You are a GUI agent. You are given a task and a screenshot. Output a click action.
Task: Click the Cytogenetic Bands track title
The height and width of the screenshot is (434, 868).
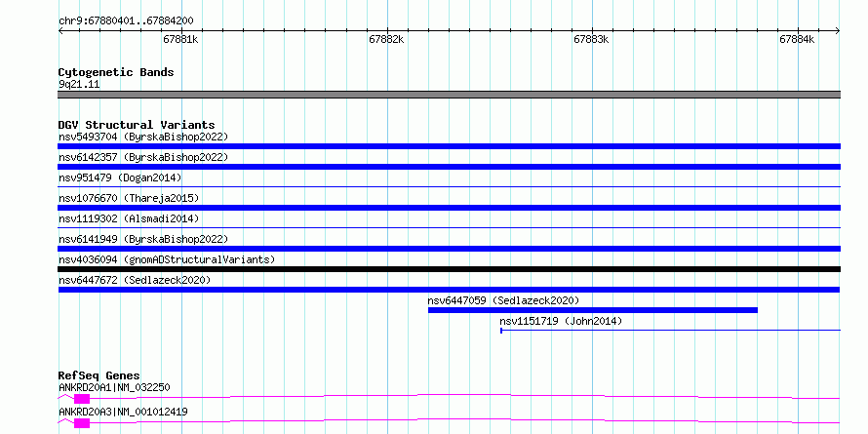point(116,72)
